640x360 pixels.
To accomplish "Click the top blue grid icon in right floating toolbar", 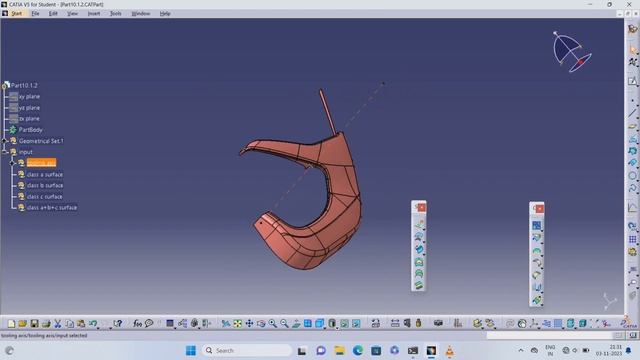I will pos(537,225).
